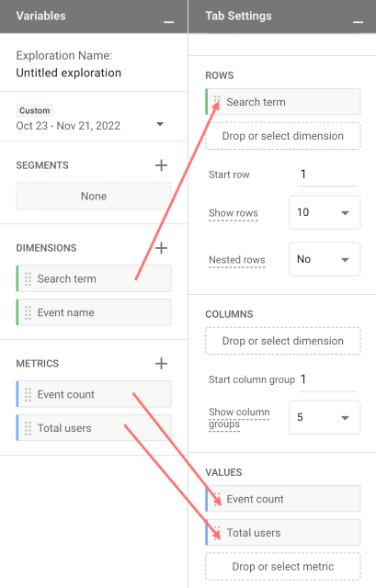Screen dimensions: 376x588
Task: Minimize the Variables panel
Action: point(169,22)
